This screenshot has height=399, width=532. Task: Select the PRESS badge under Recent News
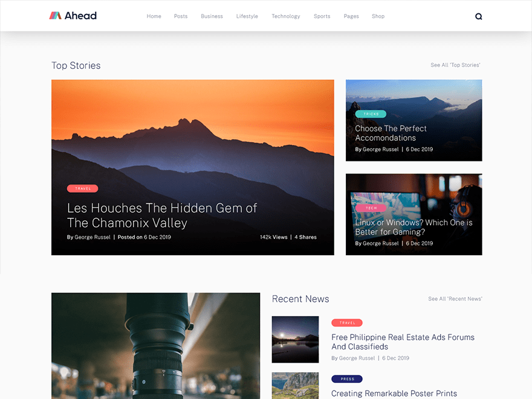[347, 378]
